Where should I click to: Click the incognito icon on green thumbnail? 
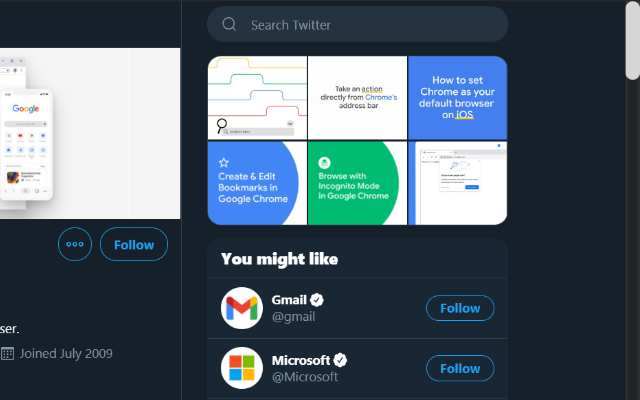(324, 163)
